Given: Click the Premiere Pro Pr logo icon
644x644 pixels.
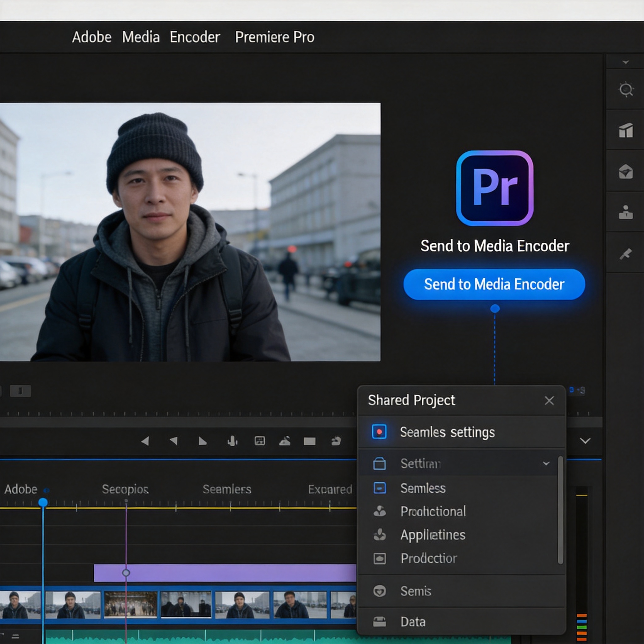Looking at the screenshot, I should tap(495, 188).
